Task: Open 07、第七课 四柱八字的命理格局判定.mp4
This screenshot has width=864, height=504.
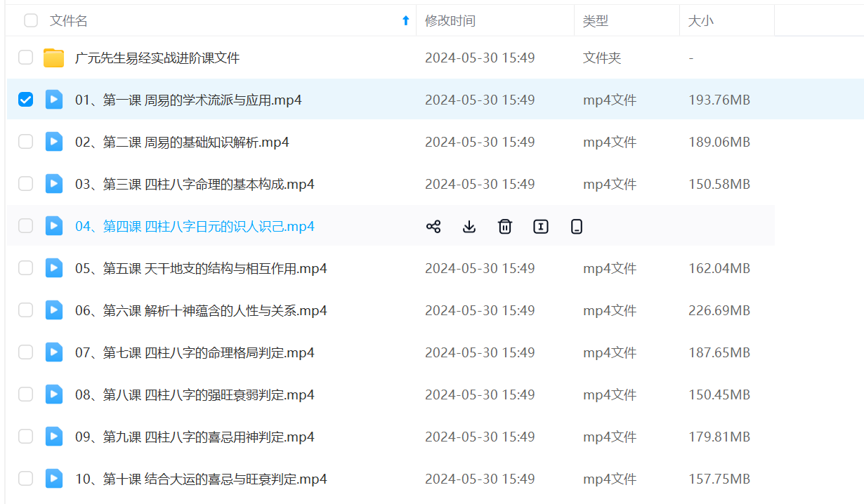Action: click(x=195, y=352)
